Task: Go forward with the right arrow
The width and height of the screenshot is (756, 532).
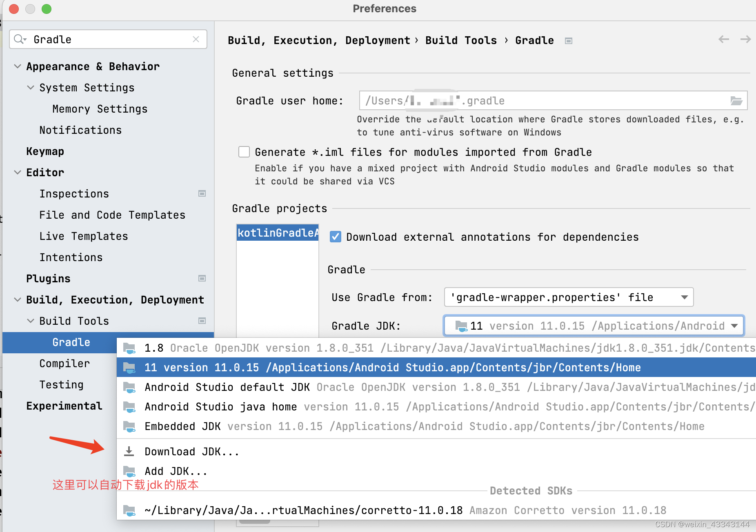Action: point(746,39)
